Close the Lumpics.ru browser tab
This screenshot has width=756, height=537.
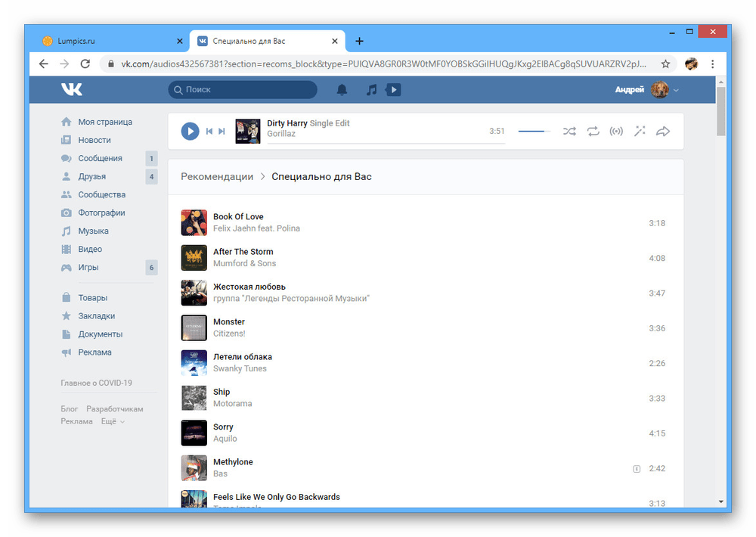[180, 41]
